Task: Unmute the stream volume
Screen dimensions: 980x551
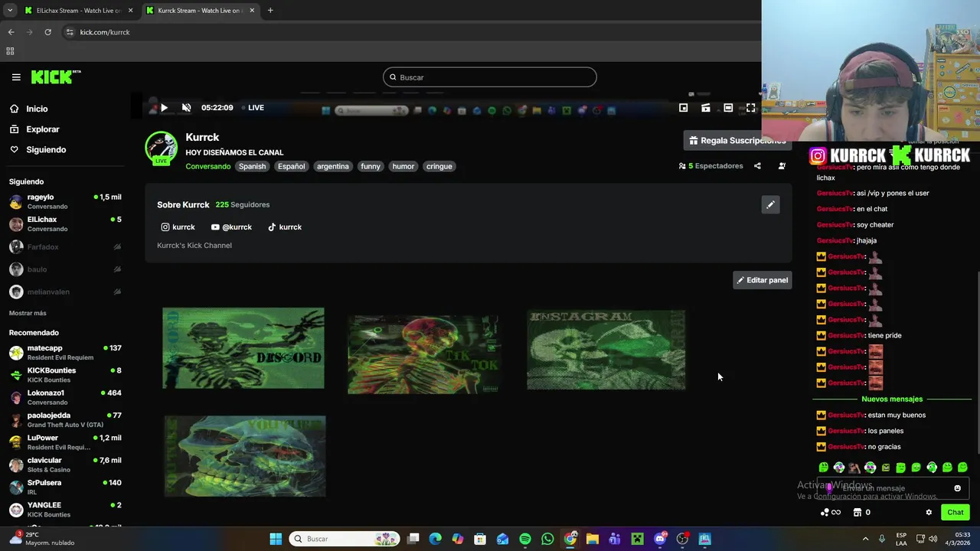Action: coord(186,108)
